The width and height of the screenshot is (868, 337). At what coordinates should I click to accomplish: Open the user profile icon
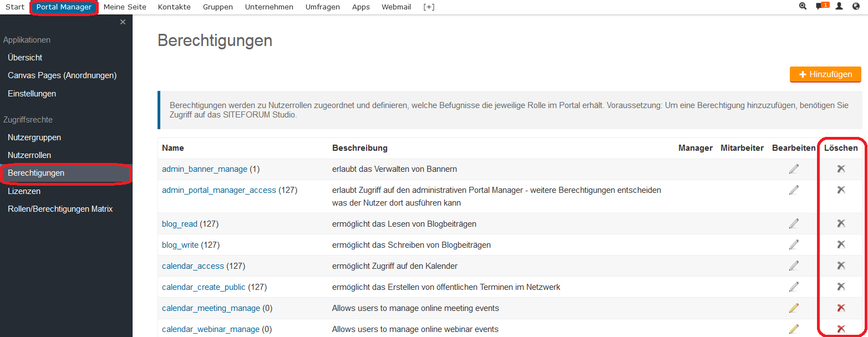click(x=839, y=6)
